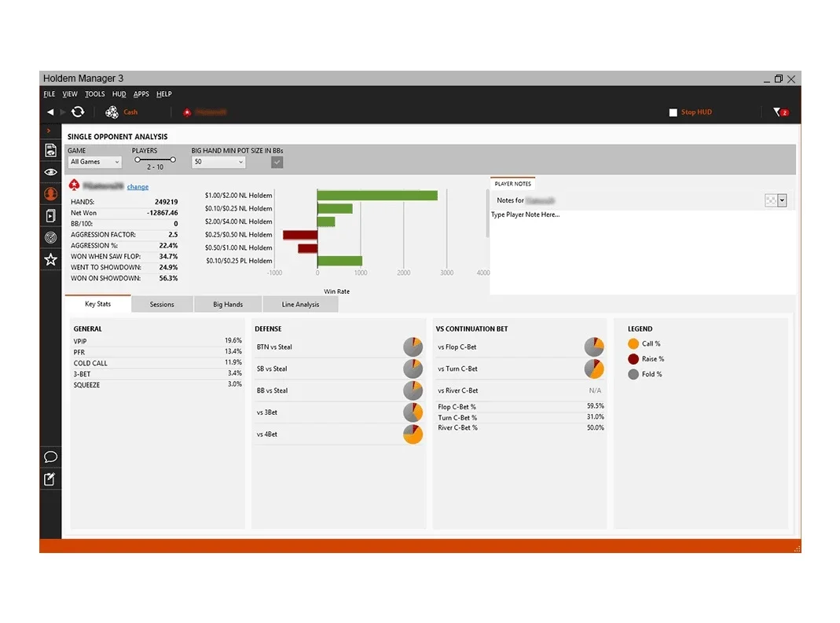This screenshot has height=623, width=840.
Task: Toggle the Stop HUD checkbox
Action: point(673,112)
